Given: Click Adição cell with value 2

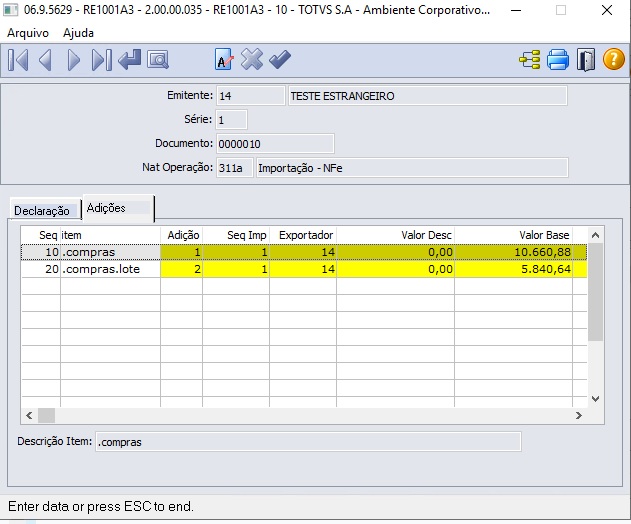Looking at the screenshot, I should click(181, 269).
